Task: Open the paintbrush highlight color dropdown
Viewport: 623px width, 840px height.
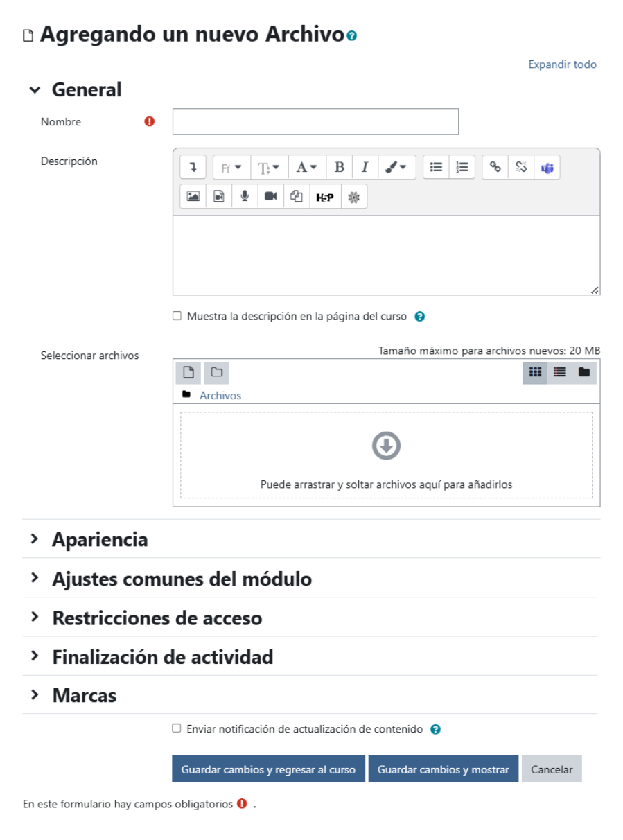Action: click(x=396, y=167)
